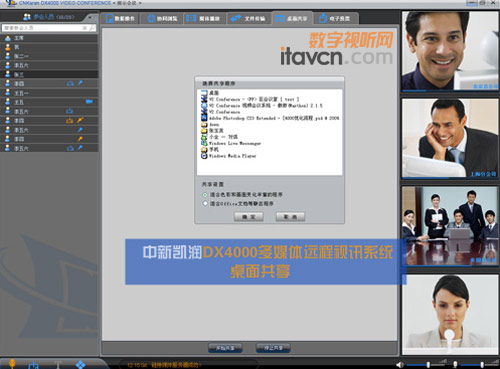Select first sharing setting radio option
This screenshot has height=369, width=500.
click(x=205, y=194)
